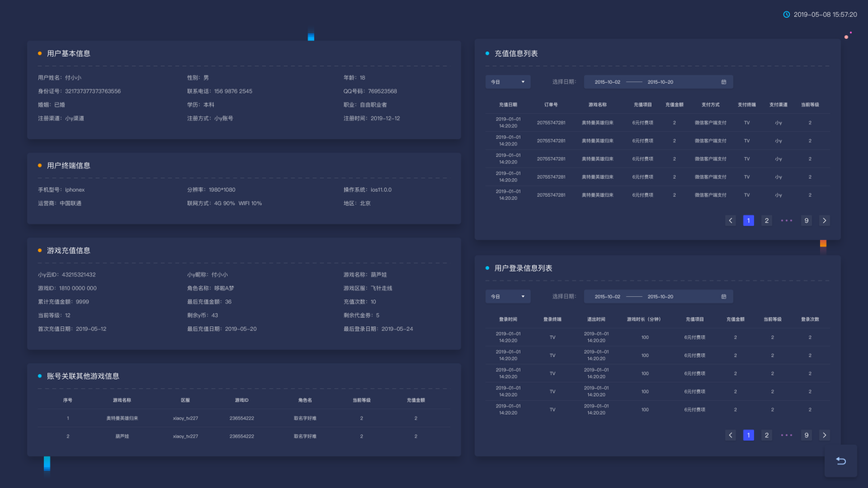
Task: Click the 游戏充值信息 panel title
Action: (x=68, y=251)
